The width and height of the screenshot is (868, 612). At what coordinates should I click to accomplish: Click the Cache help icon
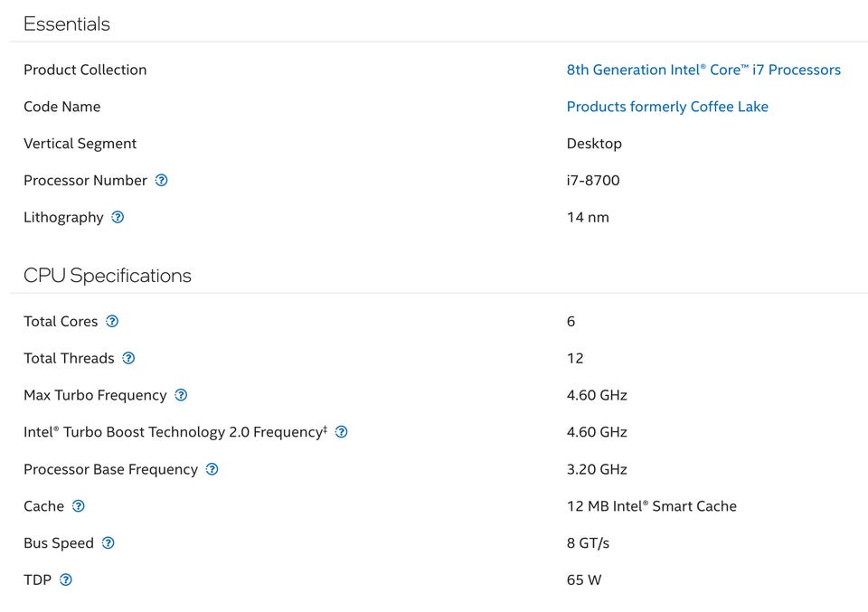[79, 506]
